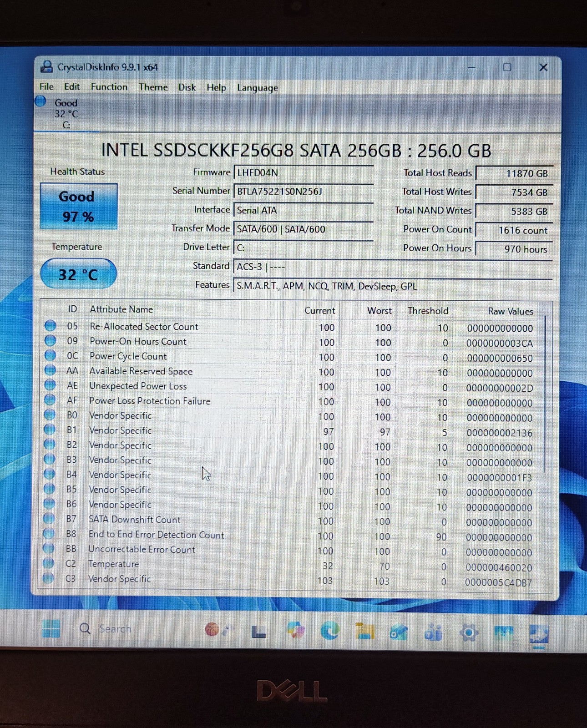Select the SATA Downshift Count attribute name
This screenshot has width=587, height=728.
point(134,520)
